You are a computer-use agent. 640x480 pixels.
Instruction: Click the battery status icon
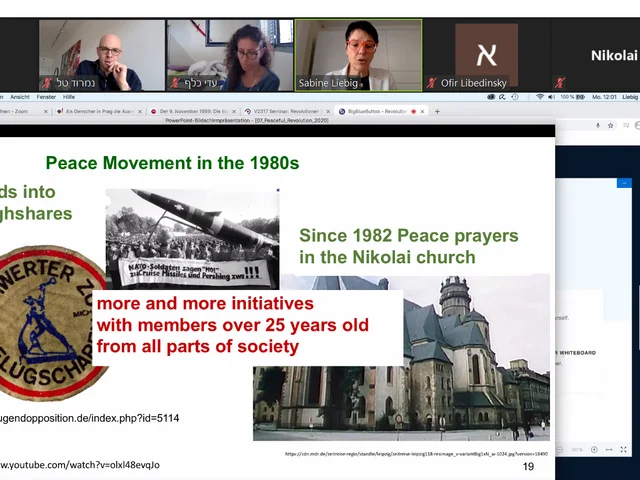coord(580,97)
